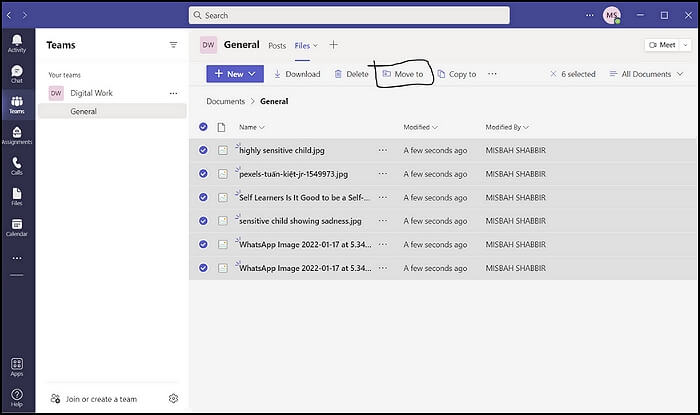Click the Move to button
700x415 pixels.
coord(402,74)
